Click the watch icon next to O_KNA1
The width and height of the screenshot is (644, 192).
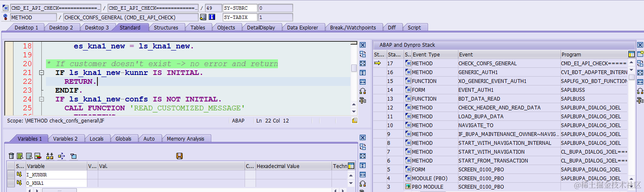tap(19, 183)
